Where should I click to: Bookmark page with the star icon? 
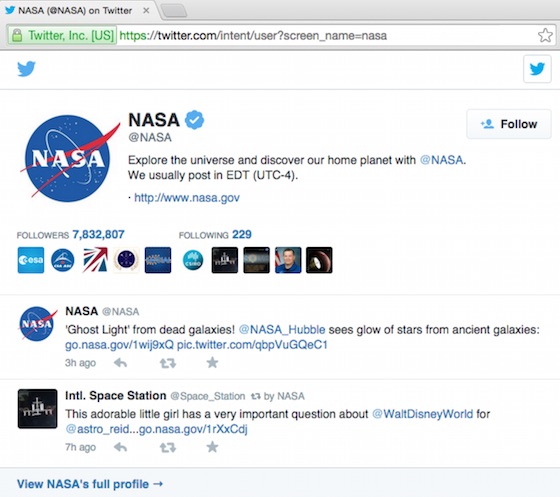coord(545,35)
